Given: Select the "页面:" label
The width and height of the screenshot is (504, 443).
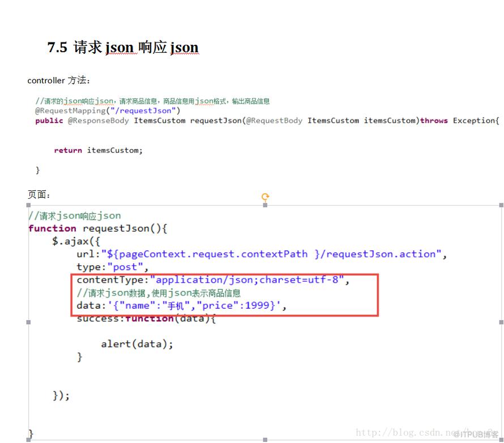Looking at the screenshot, I should [x=39, y=194].
